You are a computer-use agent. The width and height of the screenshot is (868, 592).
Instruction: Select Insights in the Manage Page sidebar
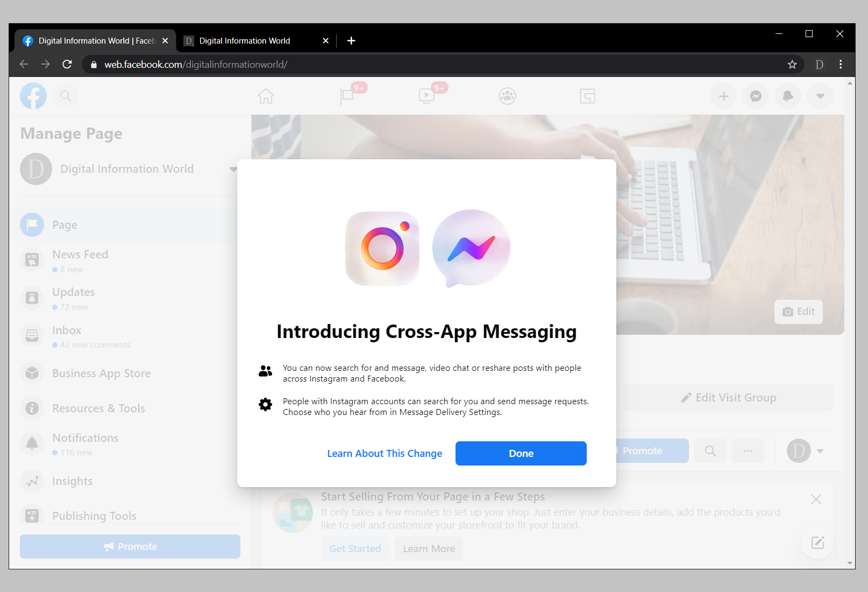[x=73, y=481]
